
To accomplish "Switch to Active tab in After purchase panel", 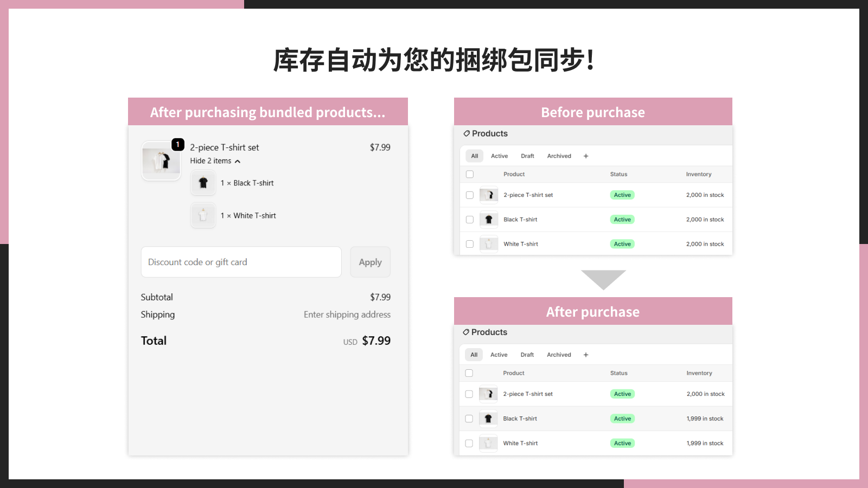I will tap(499, 355).
